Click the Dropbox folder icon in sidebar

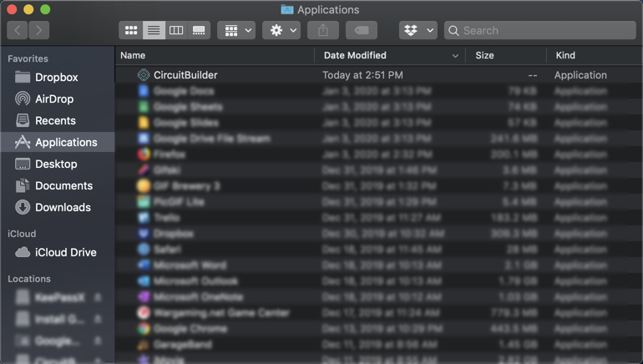click(x=23, y=77)
